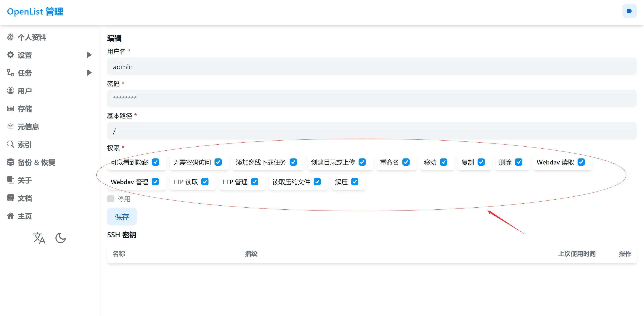Toggle dark mode with the moon icon
644x316 pixels.
(x=60, y=238)
